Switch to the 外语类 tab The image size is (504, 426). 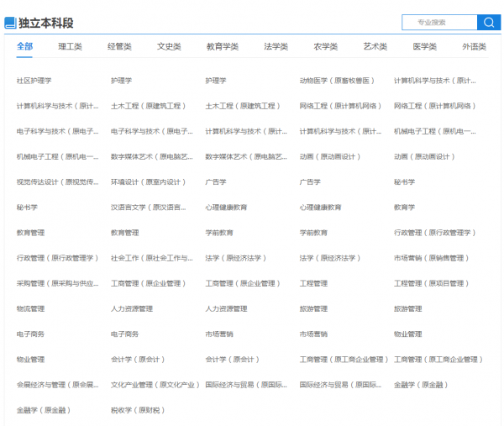pyautogui.click(x=474, y=46)
